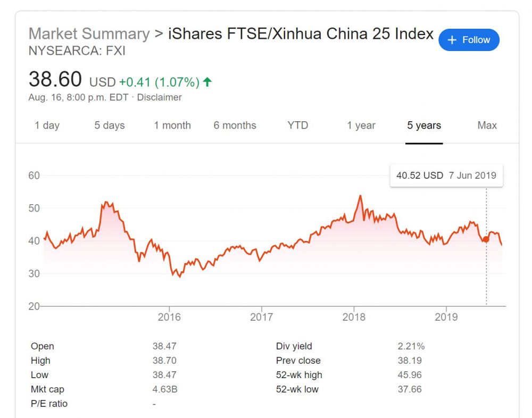
Task: Click the 40.52 USD 7 Jun 2019 tooltip
Action: (x=446, y=175)
